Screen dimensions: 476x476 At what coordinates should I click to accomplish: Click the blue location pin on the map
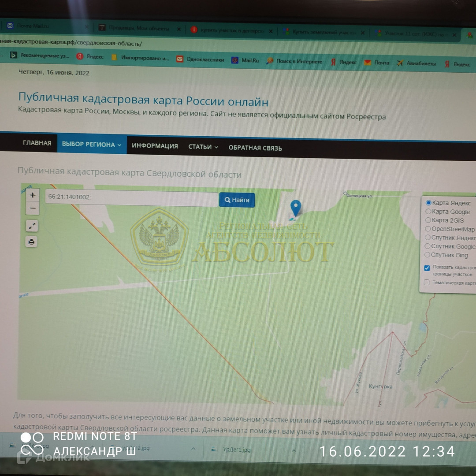pyautogui.click(x=296, y=208)
